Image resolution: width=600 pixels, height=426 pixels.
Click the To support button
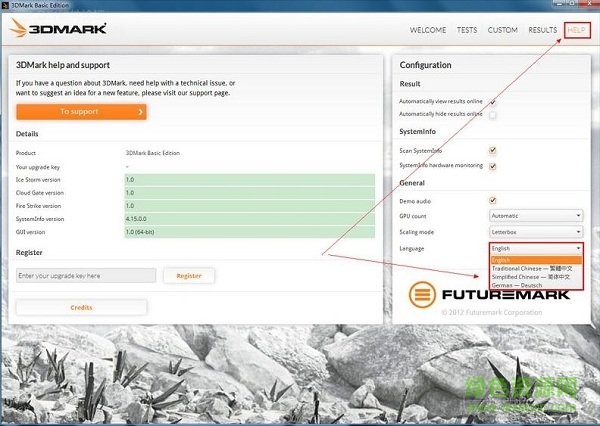tap(81, 112)
